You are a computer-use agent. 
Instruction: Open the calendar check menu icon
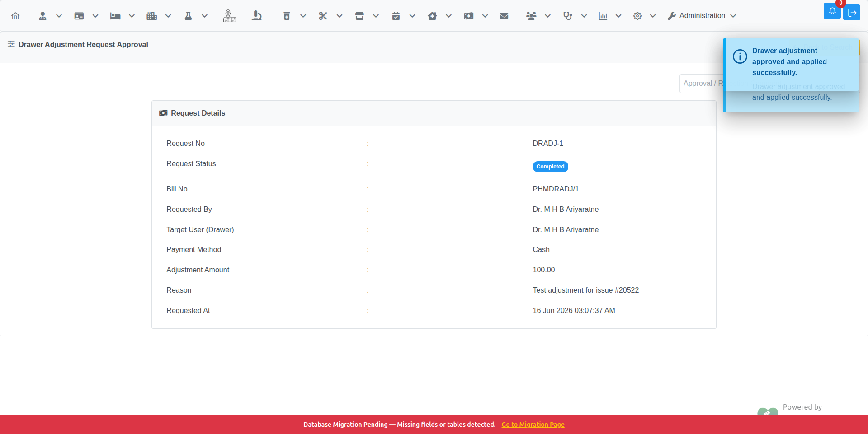pyautogui.click(x=396, y=16)
